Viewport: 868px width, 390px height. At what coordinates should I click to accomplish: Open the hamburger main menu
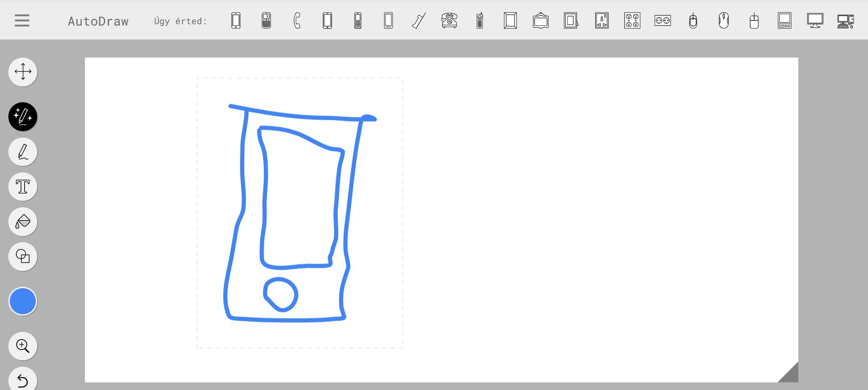[22, 20]
